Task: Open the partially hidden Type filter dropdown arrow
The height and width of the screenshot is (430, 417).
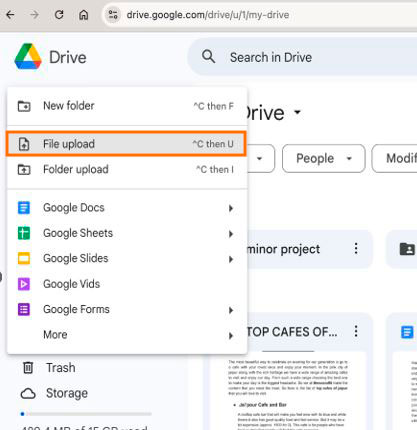Action: [x=260, y=159]
